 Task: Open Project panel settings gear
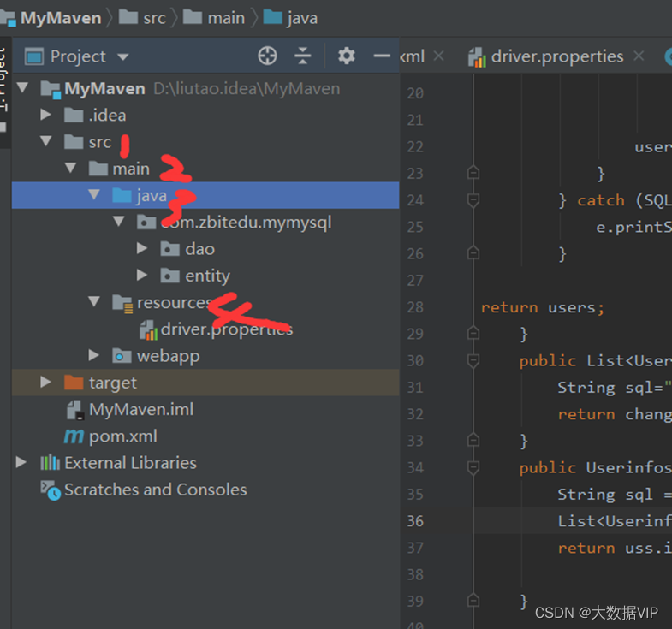pos(347,56)
